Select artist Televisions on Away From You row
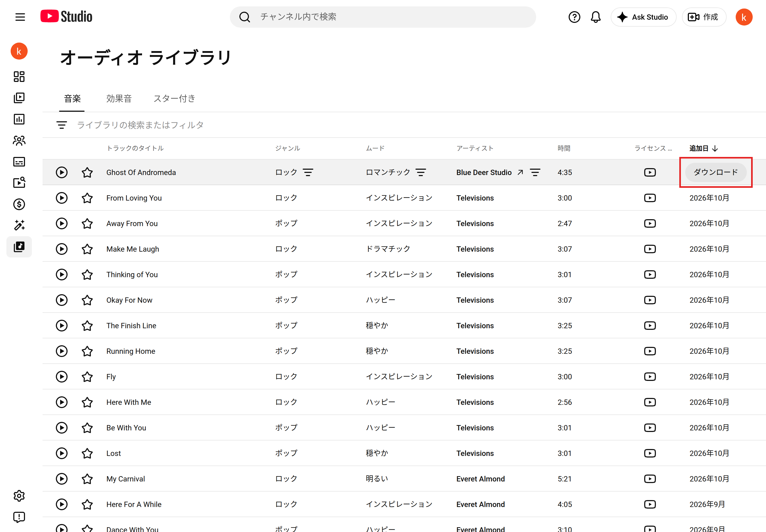 475,223
